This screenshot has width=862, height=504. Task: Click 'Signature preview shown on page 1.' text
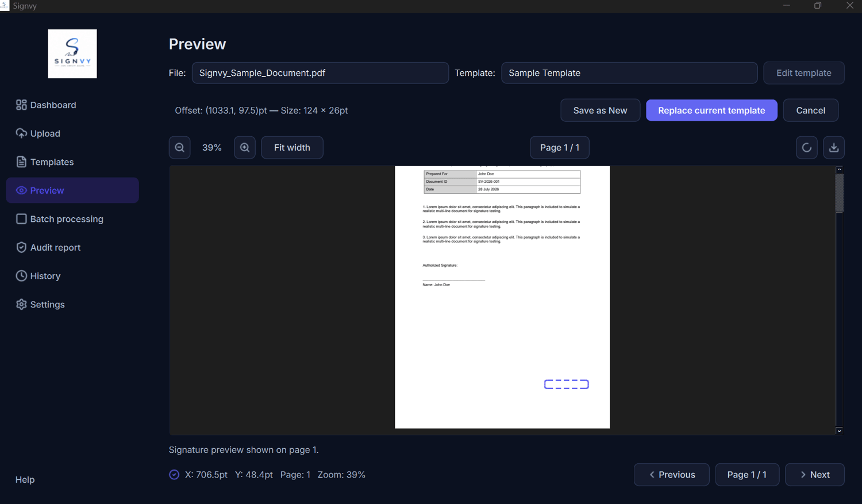coord(244,450)
